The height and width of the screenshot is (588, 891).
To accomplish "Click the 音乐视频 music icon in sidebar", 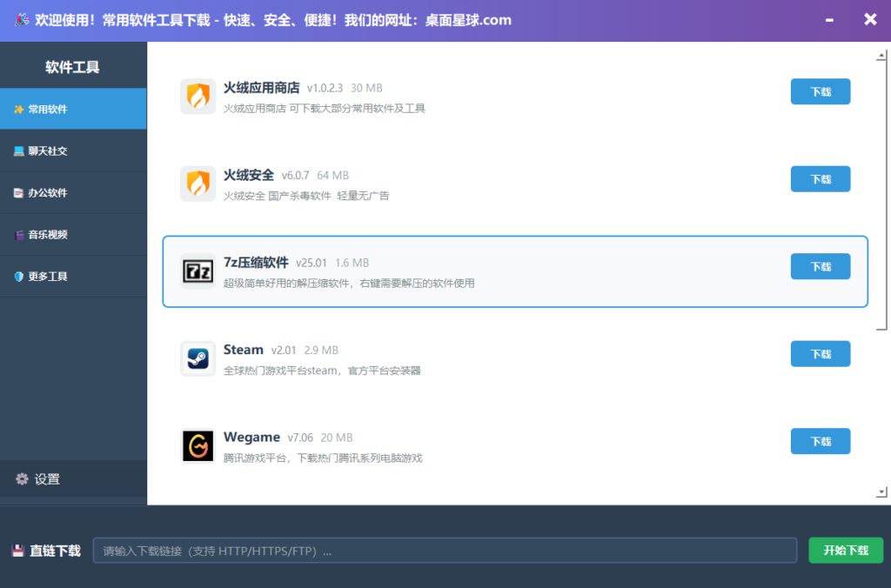I will pos(17,234).
